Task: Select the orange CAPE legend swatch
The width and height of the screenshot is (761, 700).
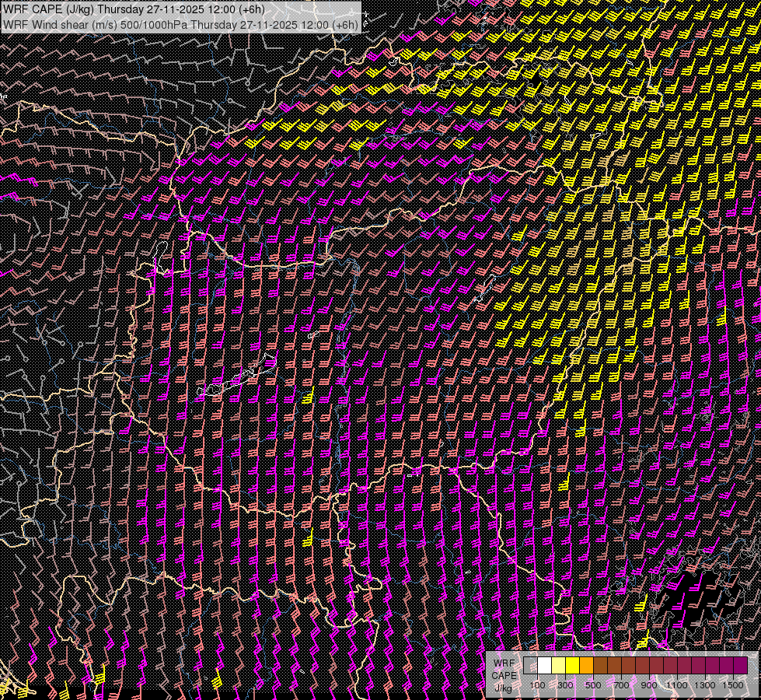Action: tap(586, 666)
